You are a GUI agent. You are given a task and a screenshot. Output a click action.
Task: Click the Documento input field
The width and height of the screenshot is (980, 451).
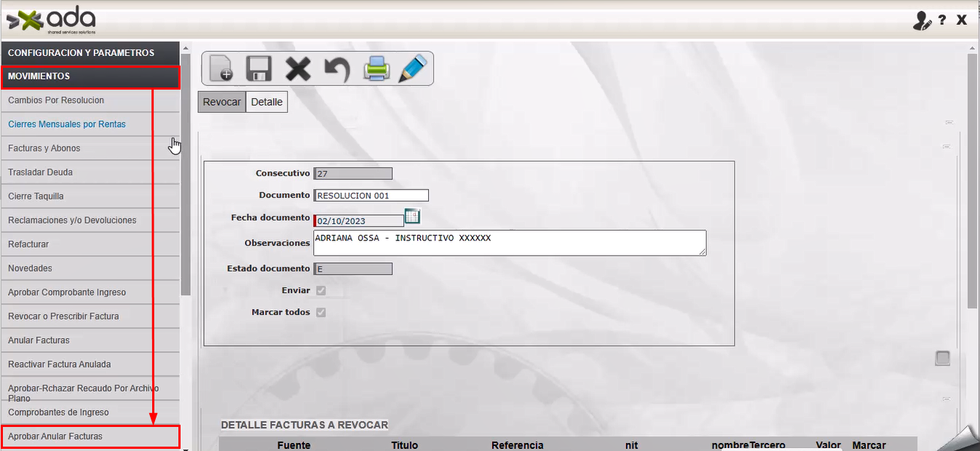(371, 195)
